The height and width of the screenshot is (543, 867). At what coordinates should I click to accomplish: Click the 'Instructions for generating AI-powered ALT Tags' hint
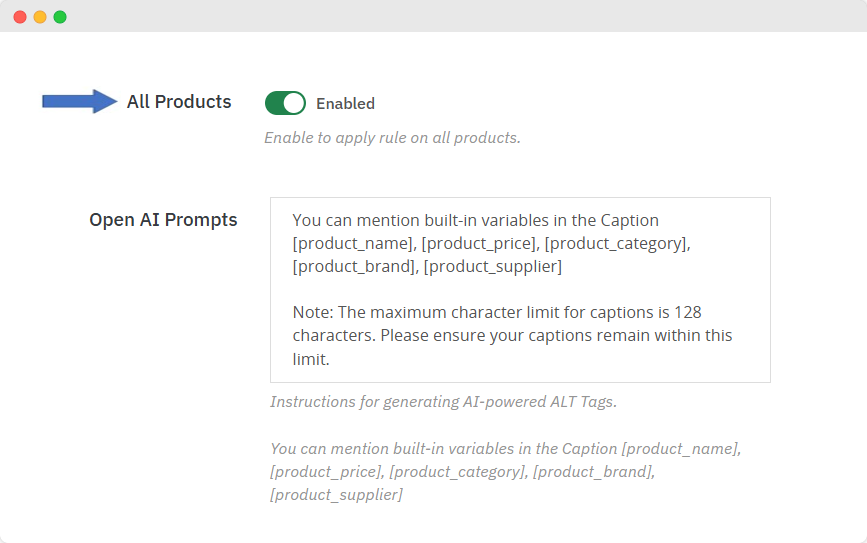443,402
